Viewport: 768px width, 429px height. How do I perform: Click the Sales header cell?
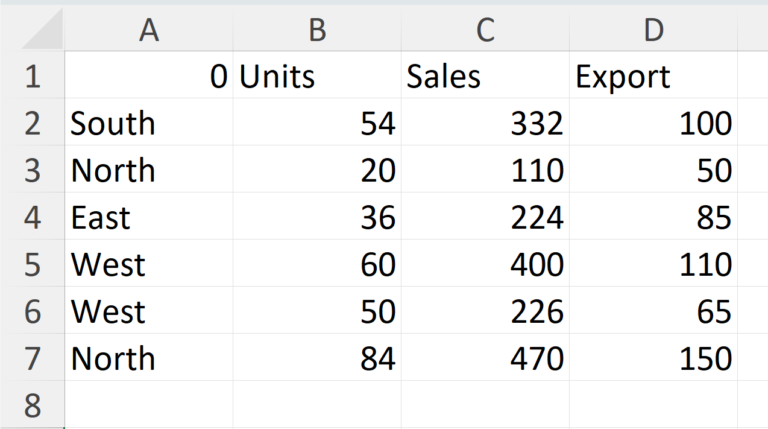485,77
